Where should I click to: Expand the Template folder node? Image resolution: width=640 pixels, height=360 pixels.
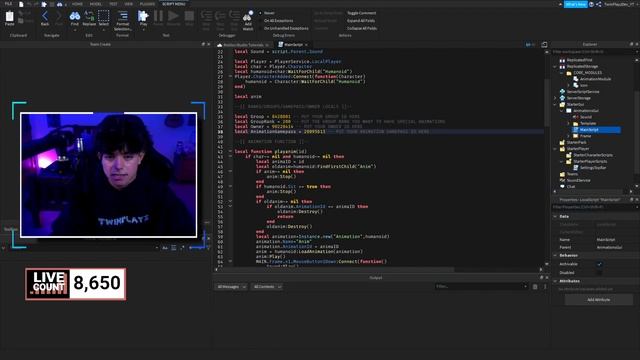point(569,123)
